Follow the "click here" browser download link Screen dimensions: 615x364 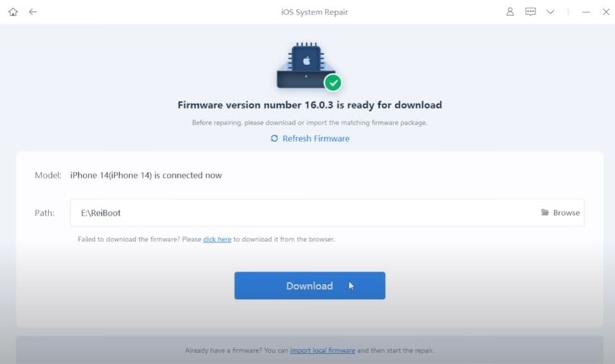click(217, 239)
